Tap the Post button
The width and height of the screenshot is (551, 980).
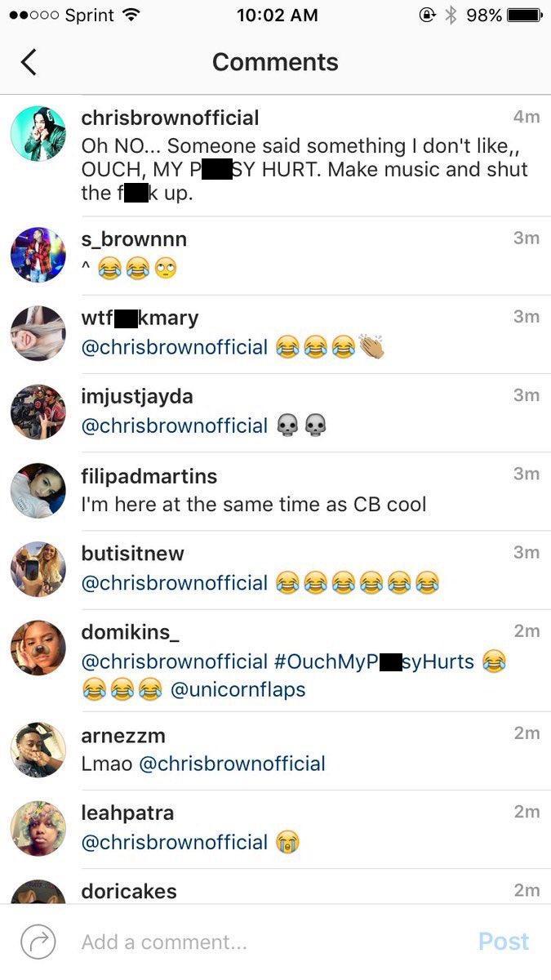pyautogui.click(x=504, y=942)
